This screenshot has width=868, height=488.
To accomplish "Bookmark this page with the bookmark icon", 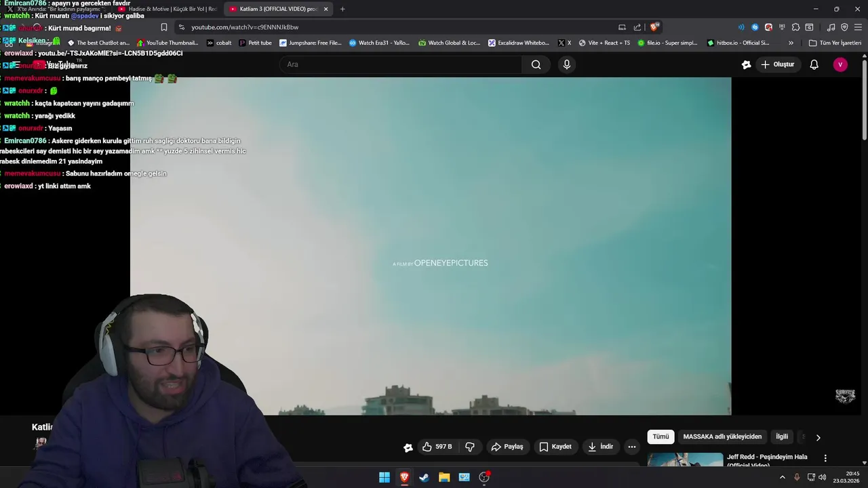I will point(164,27).
